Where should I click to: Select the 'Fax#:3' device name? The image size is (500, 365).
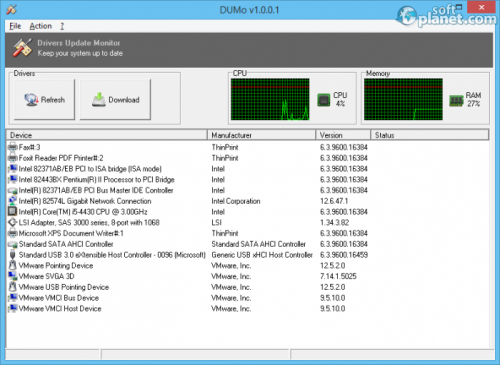29,147
